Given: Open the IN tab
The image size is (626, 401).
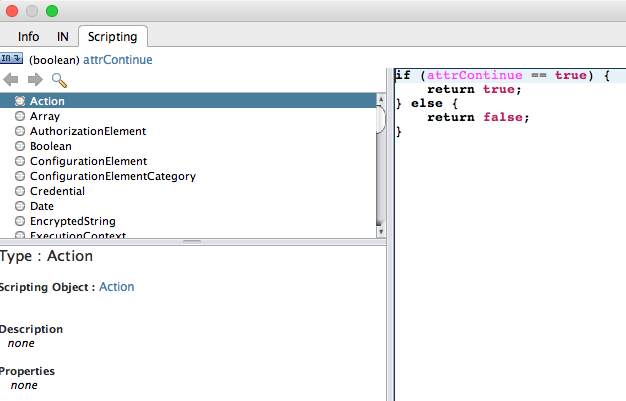Looking at the screenshot, I should pyautogui.click(x=62, y=37).
